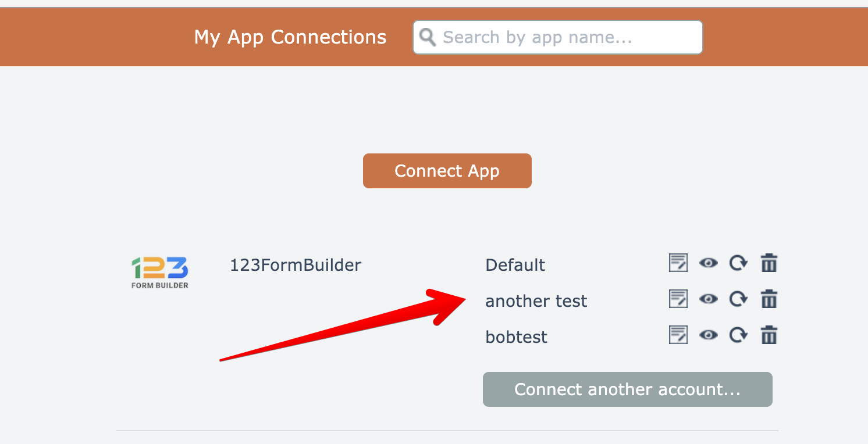Reconnect the another test connection
Viewport: 868px width, 444px height.
tap(738, 299)
